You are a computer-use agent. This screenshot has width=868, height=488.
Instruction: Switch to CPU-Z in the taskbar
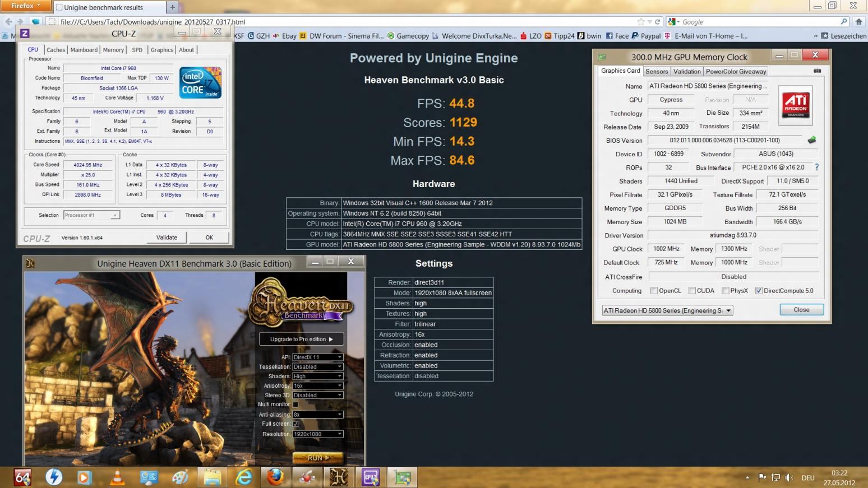pos(371,477)
